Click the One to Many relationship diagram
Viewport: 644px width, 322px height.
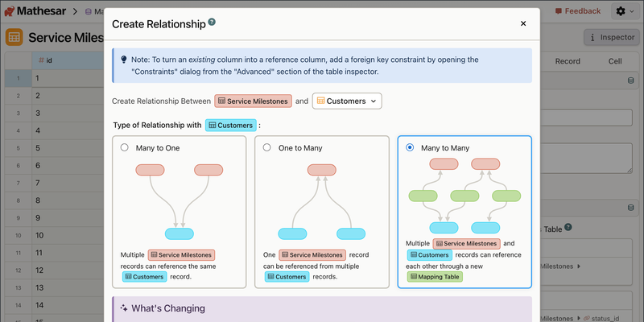[321, 202]
